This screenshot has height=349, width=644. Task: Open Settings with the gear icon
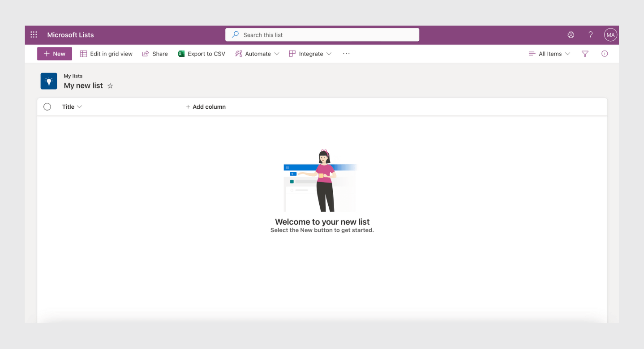tap(571, 34)
